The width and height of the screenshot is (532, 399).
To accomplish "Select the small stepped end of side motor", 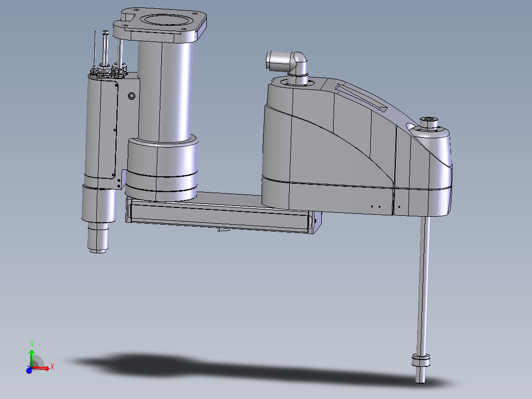I will 98,237.
